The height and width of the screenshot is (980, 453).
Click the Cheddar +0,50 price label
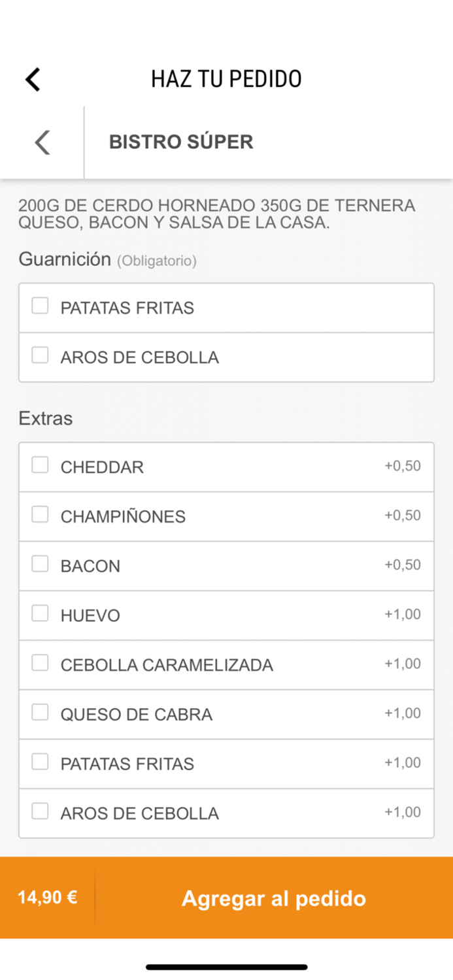(x=403, y=466)
